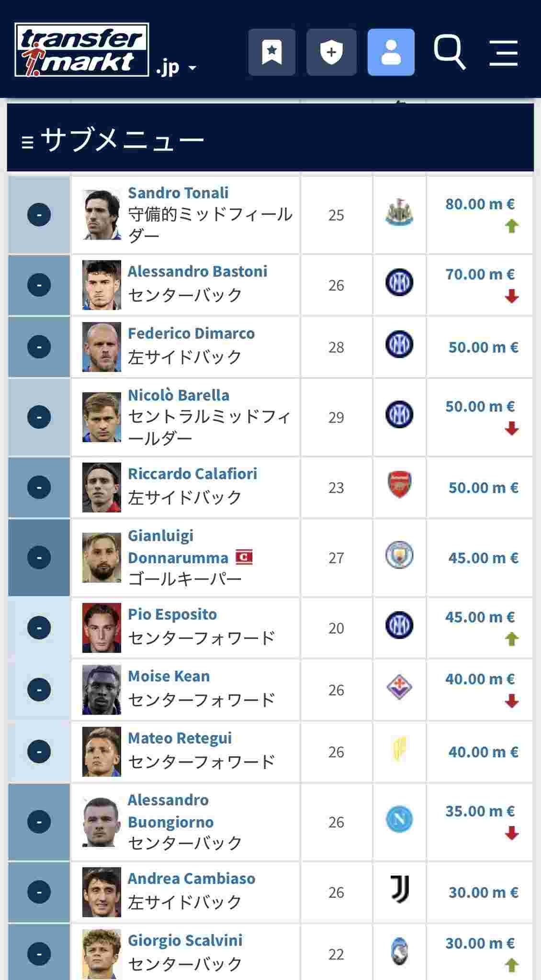The width and height of the screenshot is (541, 980).
Task: Open Alessandro Bastoni's player profile link
Action: 197,271
